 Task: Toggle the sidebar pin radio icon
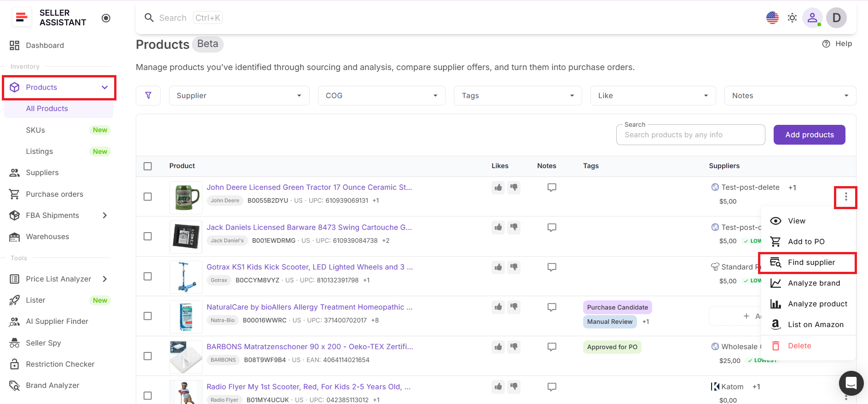(x=106, y=18)
